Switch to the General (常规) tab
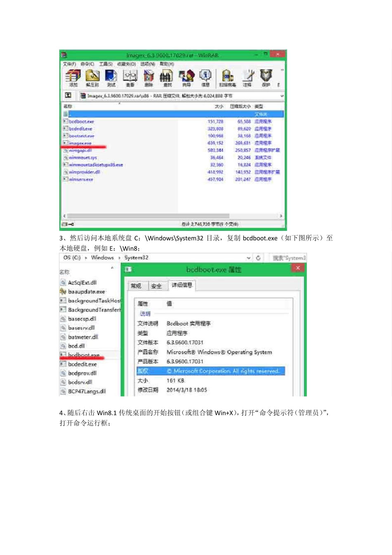392x555 pixels. tap(136, 286)
